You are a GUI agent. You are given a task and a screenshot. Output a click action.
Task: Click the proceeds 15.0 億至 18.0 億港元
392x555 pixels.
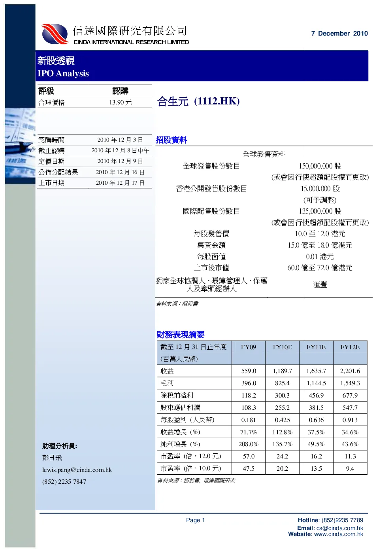point(320,245)
